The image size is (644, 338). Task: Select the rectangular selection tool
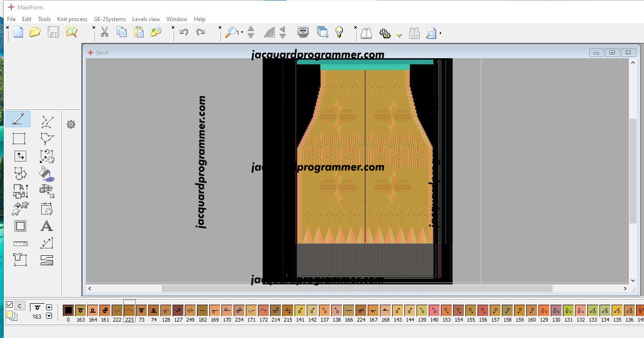pos(19,139)
